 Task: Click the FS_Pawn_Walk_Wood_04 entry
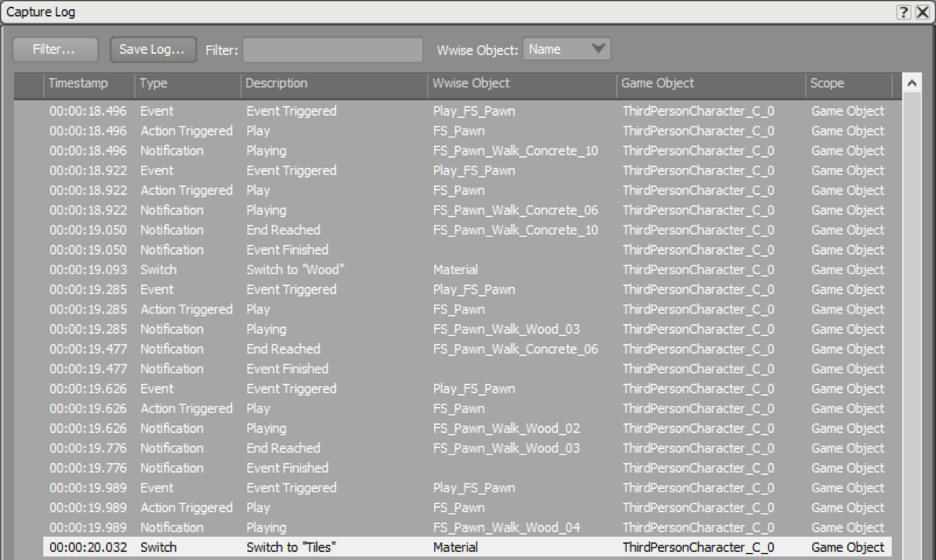coord(506,528)
